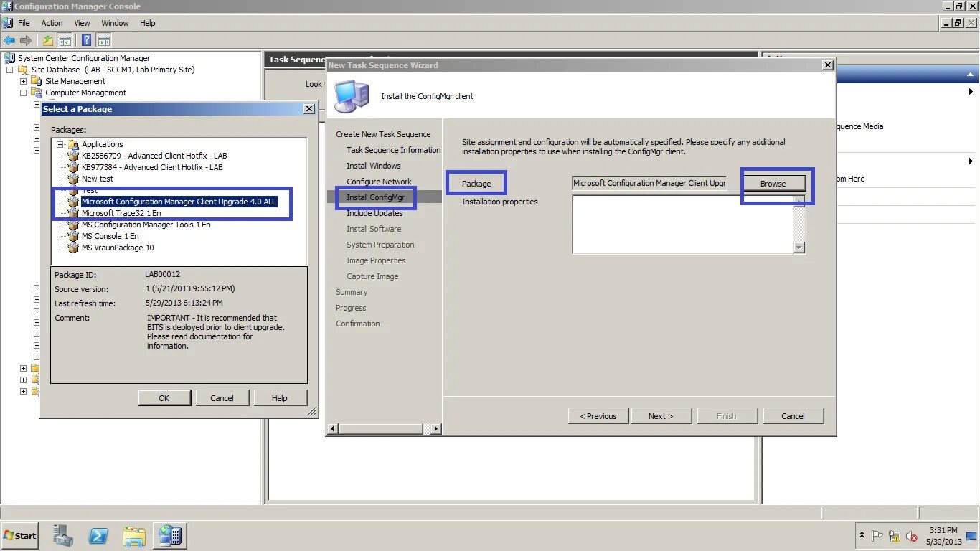This screenshot has height=551, width=980.
Task: Click the Installation properties scroll-down arrow
Action: [799, 248]
